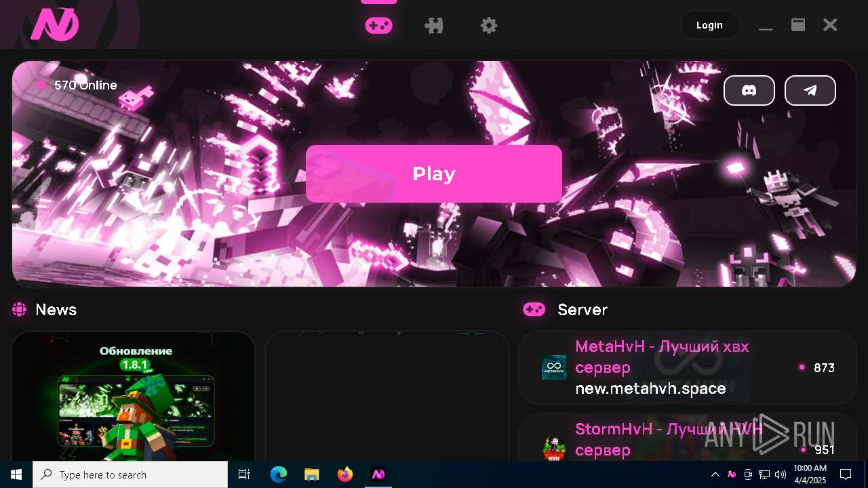Open the notification center icon
Screen dimensions: 868x488
pos(846,474)
